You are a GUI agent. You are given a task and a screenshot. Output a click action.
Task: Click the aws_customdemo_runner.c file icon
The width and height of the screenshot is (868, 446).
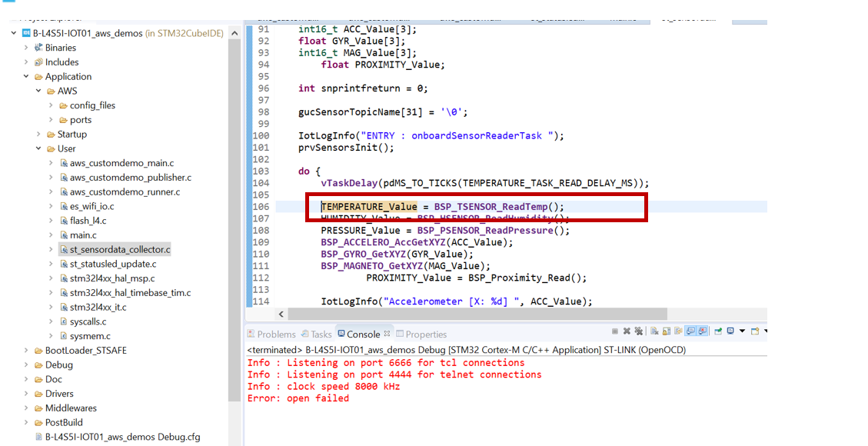pyautogui.click(x=64, y=191)
